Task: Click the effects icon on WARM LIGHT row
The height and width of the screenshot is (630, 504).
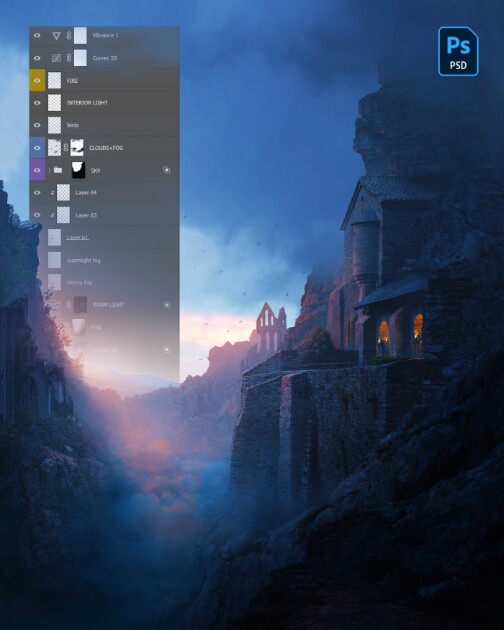Action: (166, 305)
